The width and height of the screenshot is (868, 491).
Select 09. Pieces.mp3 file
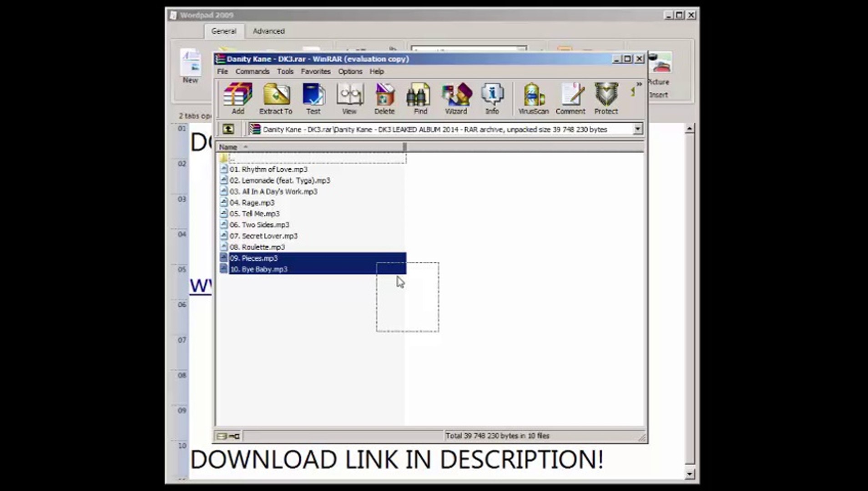pyautogui.click(x=313, y=258)
